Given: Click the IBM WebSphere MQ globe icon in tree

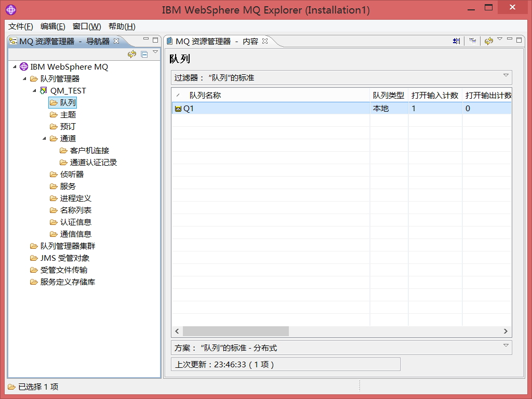Looking at the screenshot, I should tap(24, 67).
